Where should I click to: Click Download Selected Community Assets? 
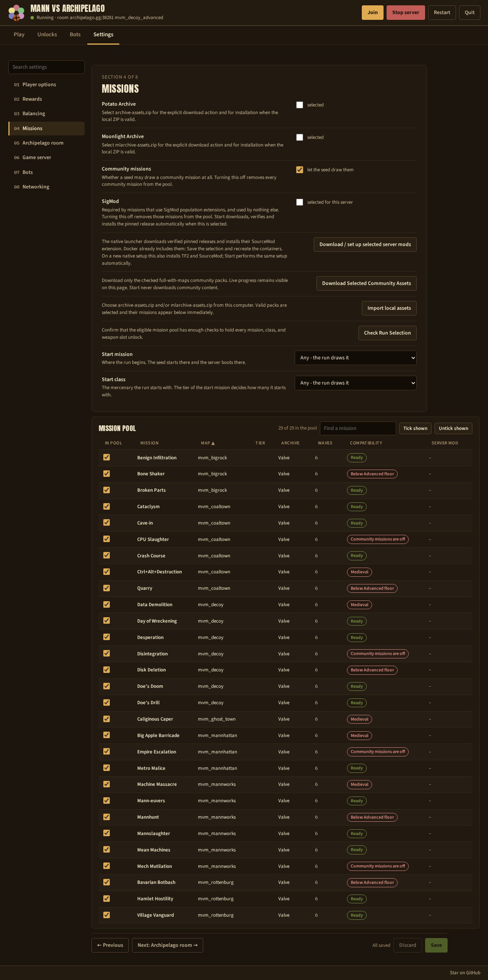pos(366,283)
